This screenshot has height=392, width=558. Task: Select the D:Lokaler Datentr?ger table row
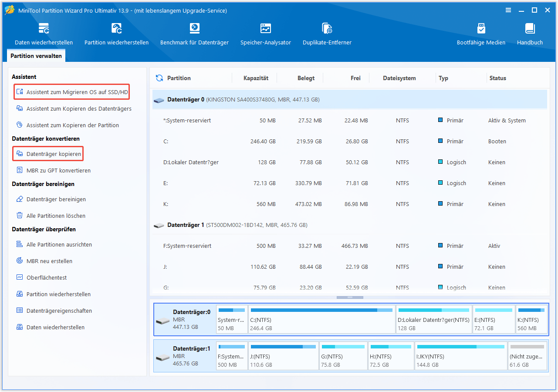(x=350, y=162)
